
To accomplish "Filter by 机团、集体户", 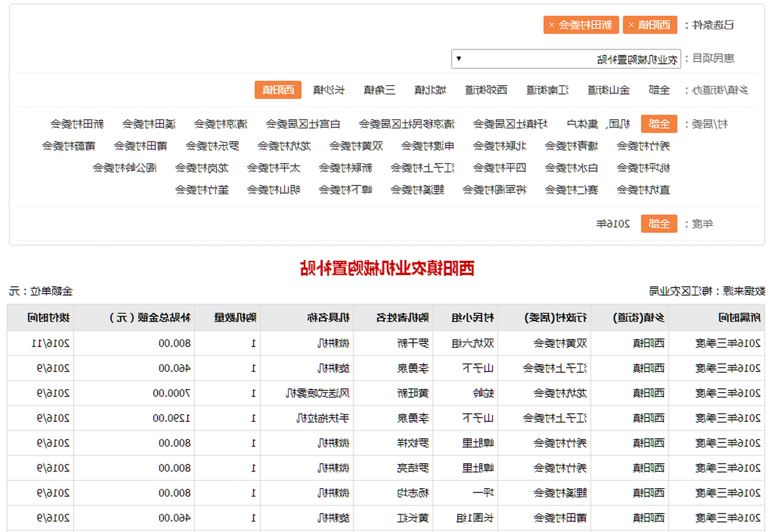I will click(599, 124).
